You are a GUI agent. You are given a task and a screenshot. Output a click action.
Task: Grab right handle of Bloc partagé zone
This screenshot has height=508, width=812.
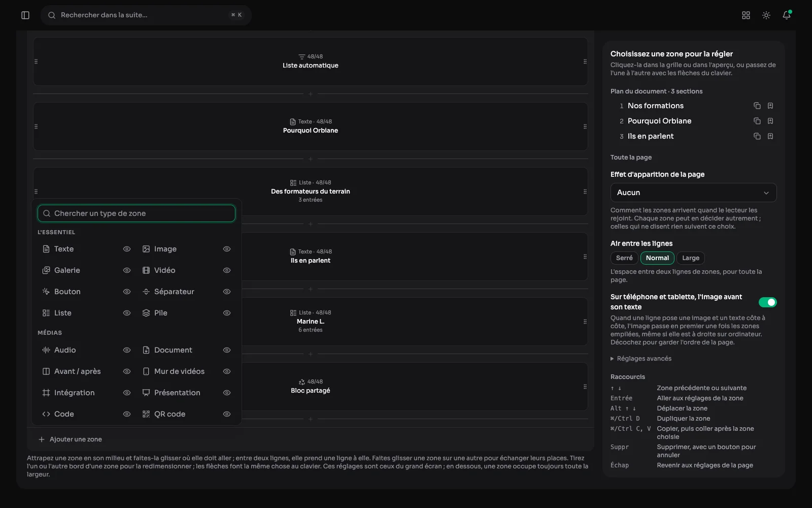(585, 387)
